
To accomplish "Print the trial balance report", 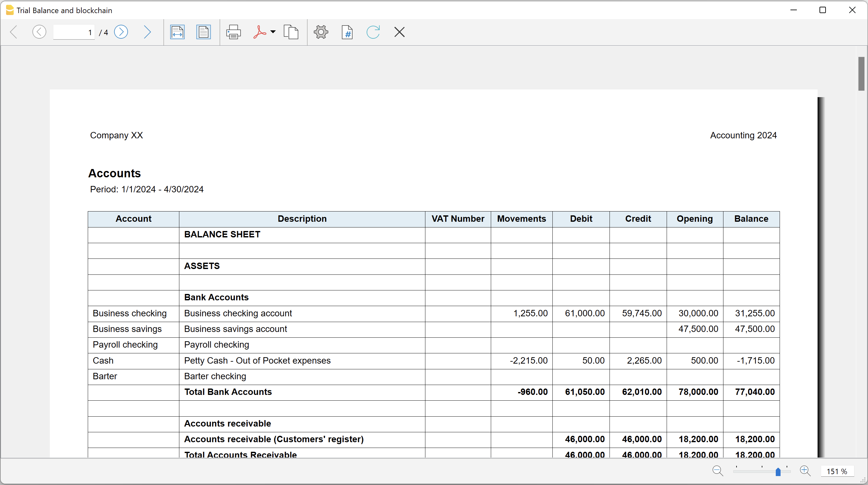I will click(233, 32).
